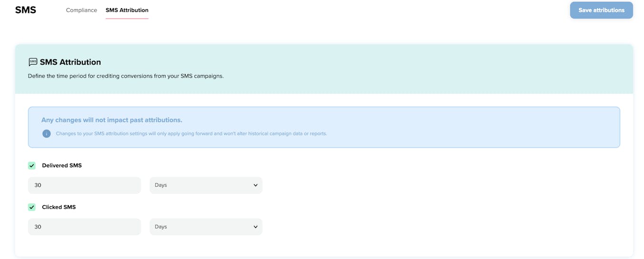Viewport: 644px width, 259px height.
Task: Click the SMS speech bubble icon
Action: [33, 62]
